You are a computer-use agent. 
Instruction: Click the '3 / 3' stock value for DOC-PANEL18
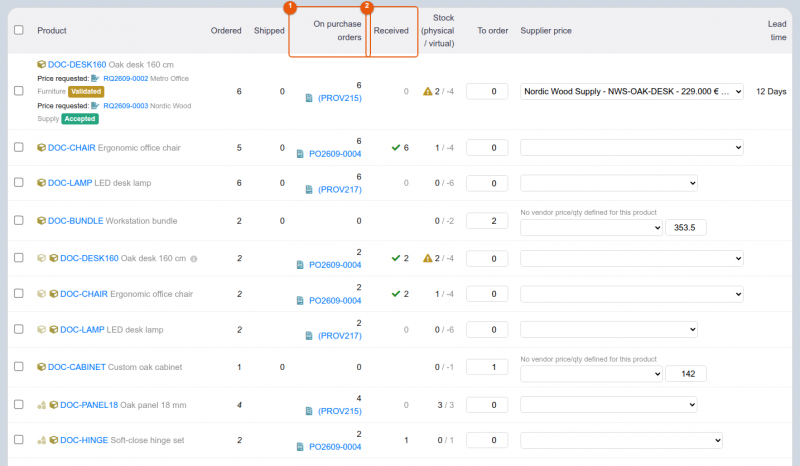445,405
